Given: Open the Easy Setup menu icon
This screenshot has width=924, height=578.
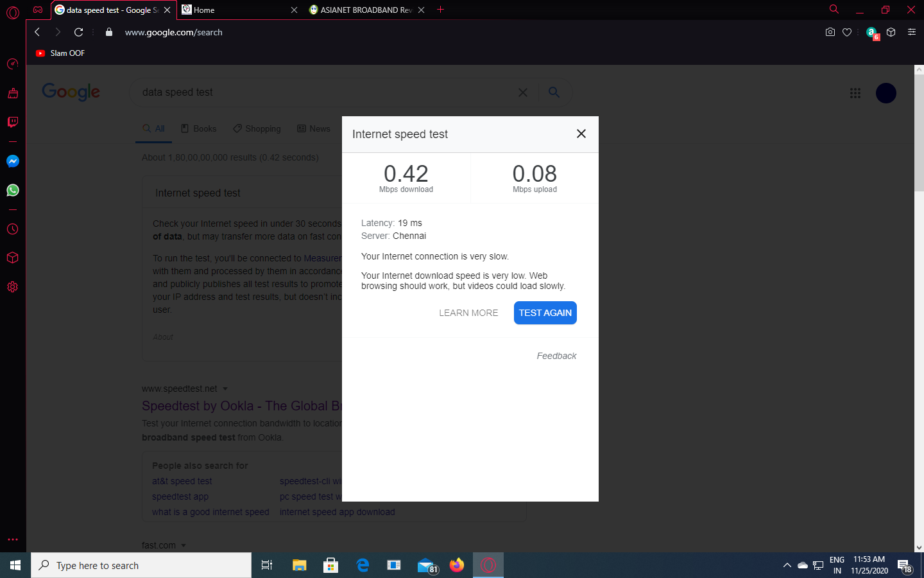Looking at the screenshot, I should pos(911,32).
